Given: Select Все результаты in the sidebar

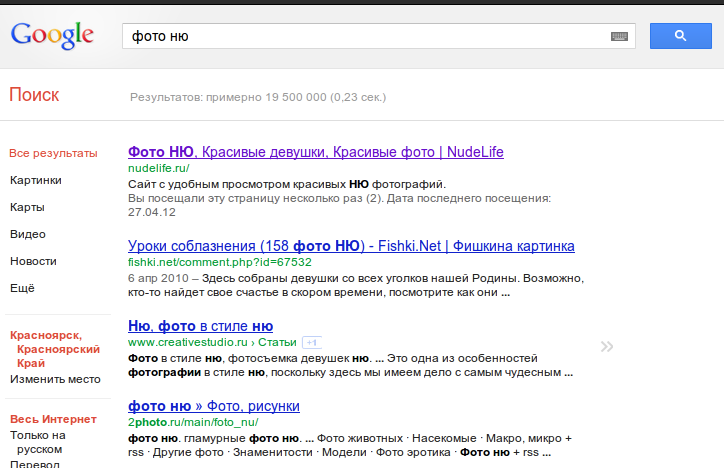Looking at the screenshot, I should (53, 153).
